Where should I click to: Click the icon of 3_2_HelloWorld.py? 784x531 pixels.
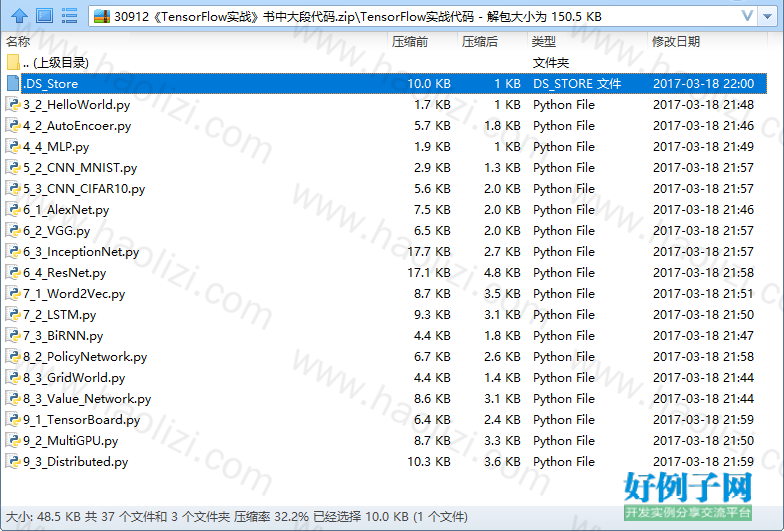click(x=12, y=104)
